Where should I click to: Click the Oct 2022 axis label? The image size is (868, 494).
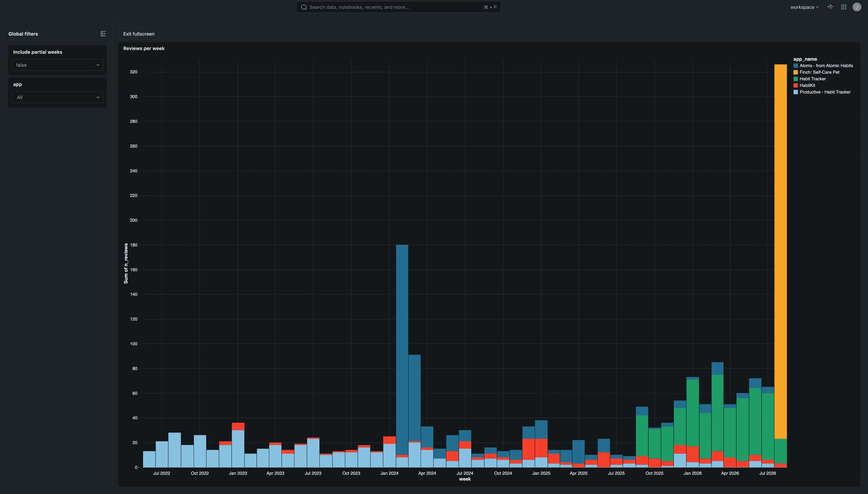click(200, 473)
